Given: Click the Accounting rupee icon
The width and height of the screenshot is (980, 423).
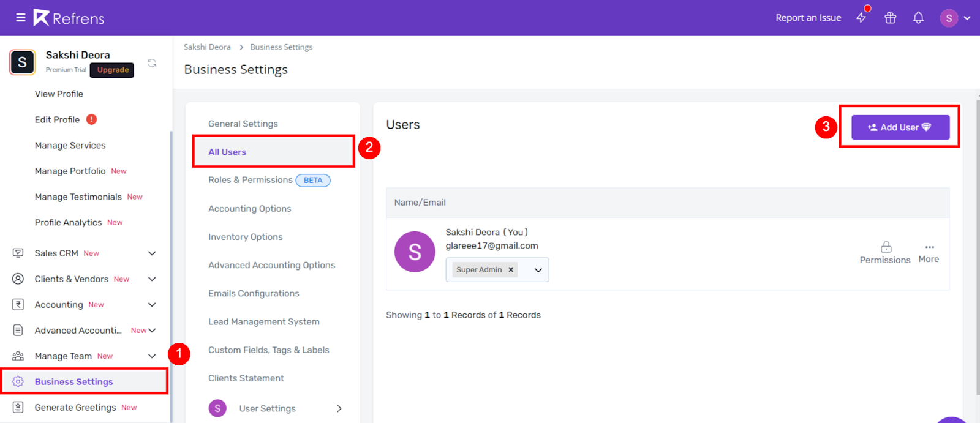Looking at the screenshot, I should tap(18, 304).
